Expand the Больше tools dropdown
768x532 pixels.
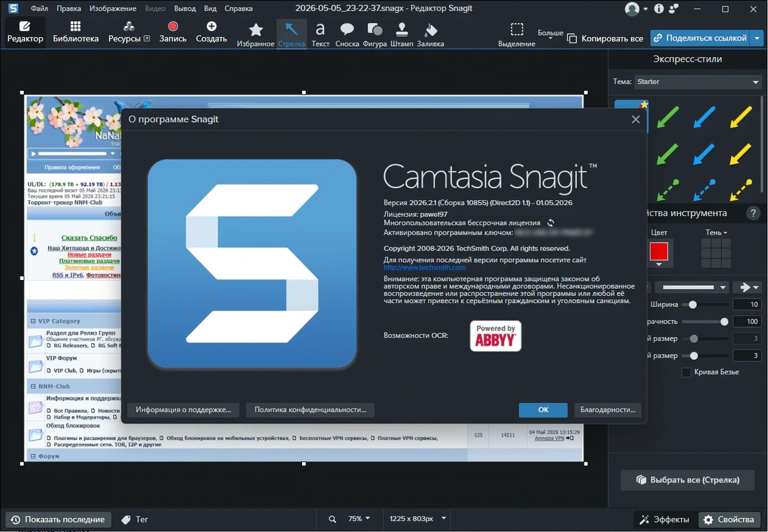(x=550, y=35)
